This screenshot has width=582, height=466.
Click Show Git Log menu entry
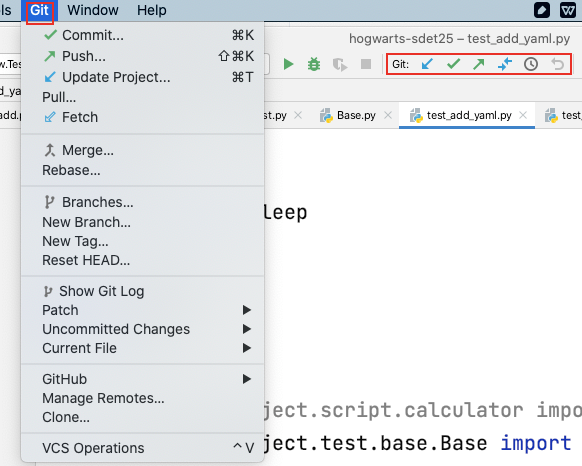tap(143, 291)
